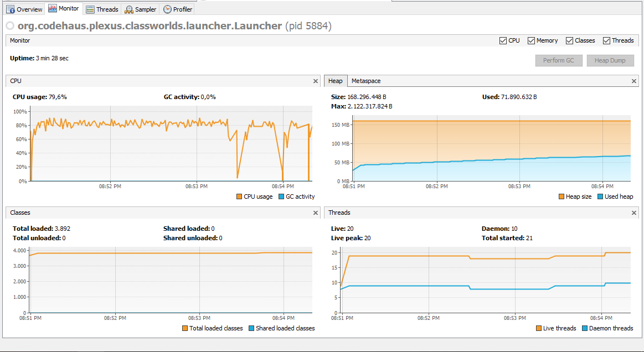Toggle the Threads checkbox
This screenshot has height=352, width=644.
606,40
